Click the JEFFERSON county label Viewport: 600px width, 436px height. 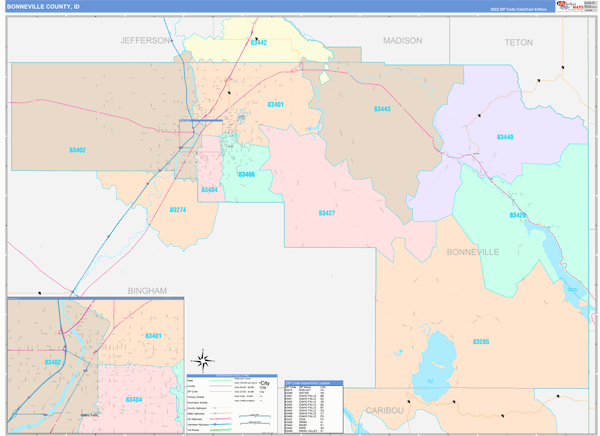[146, 41]
